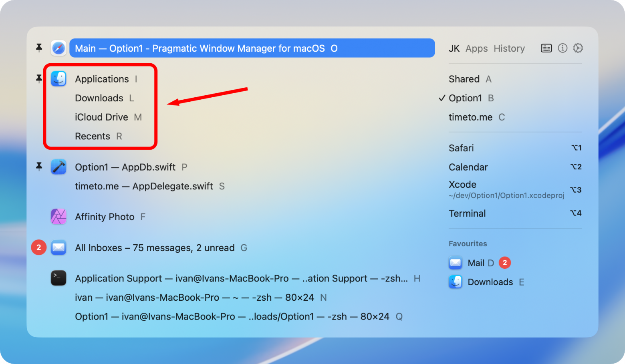This screenshot has width=625, height=364.
Task: Click the Terminal app icon
Action: (x=58, y=278)
